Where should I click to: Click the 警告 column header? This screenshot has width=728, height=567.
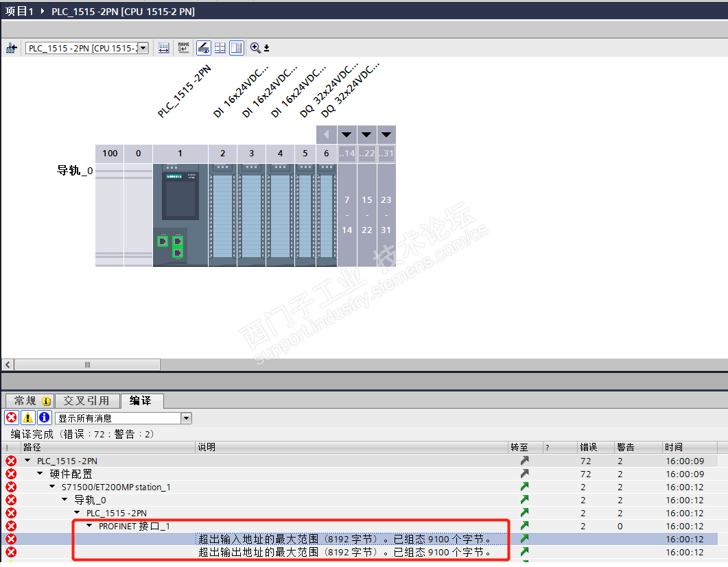tap(638, 447)
